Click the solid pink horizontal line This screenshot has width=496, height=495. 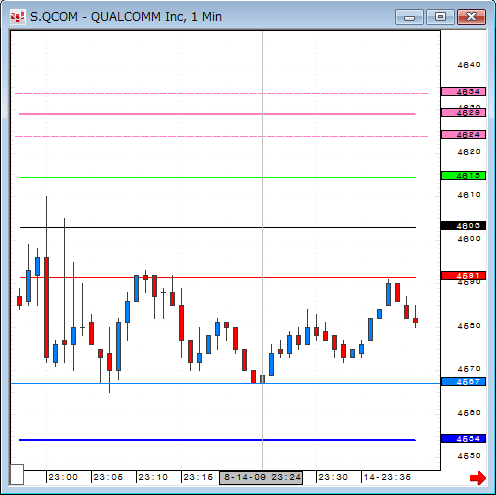pyautogui.click(x=217, y=114)
